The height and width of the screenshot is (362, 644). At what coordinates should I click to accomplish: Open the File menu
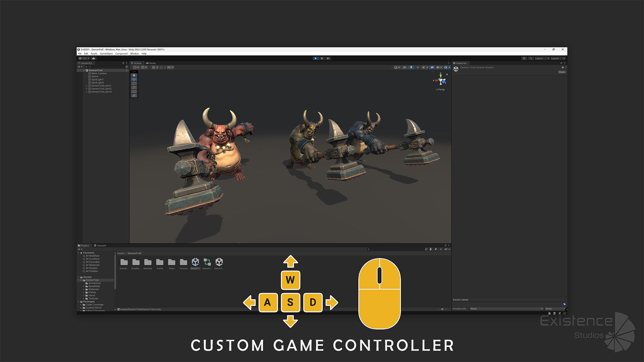[80, 54]
